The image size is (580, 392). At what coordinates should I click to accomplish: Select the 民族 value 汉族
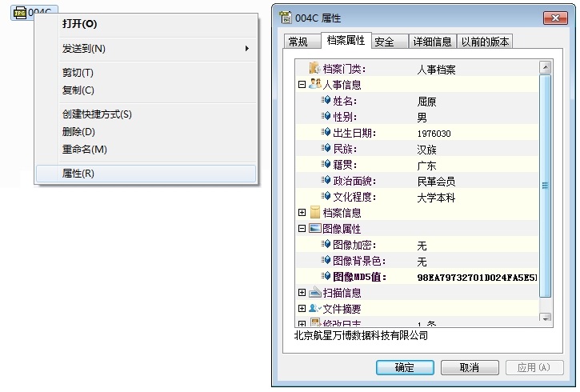[x=426, y=150]
